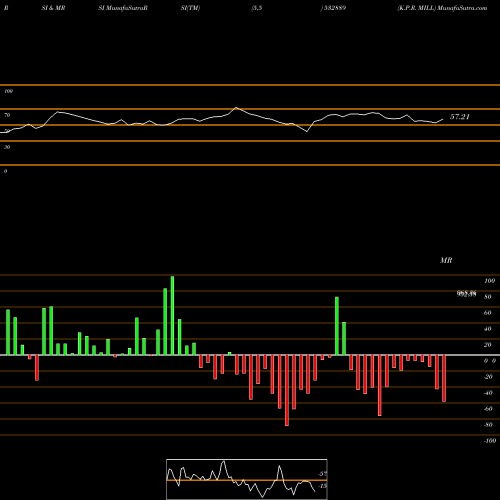Screen dimensions: 500x500
Task: Click the 70 level label on RSI axis
Action: point(7,115)
